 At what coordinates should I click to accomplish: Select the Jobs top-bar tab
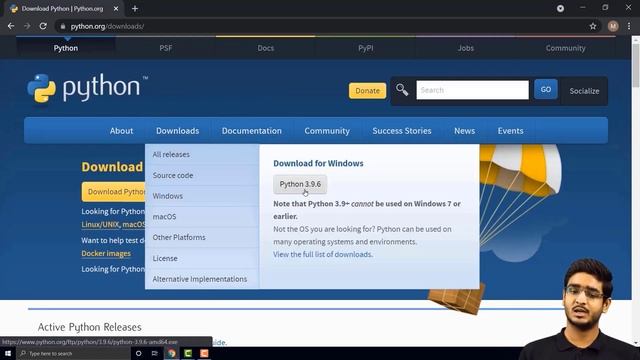(466, 48)
